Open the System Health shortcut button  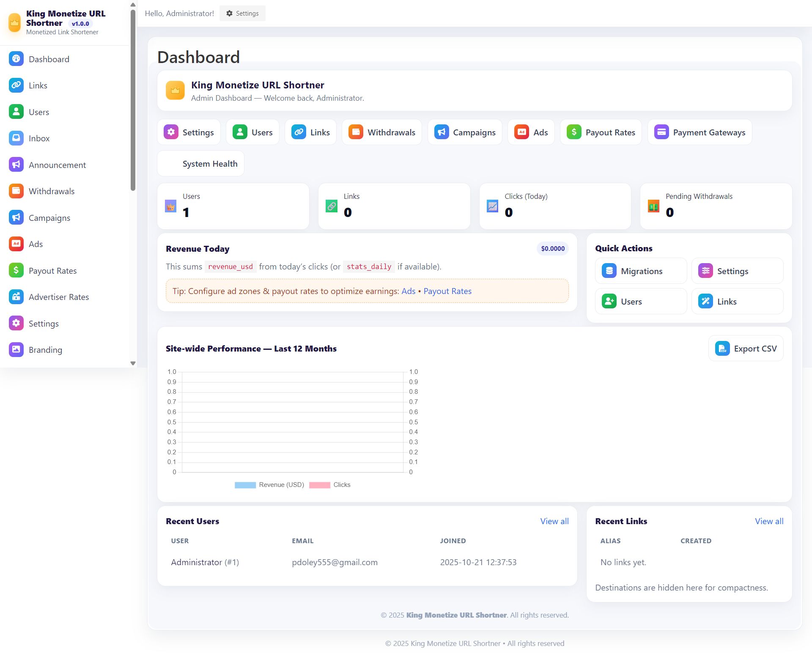[x=201, y=164]
